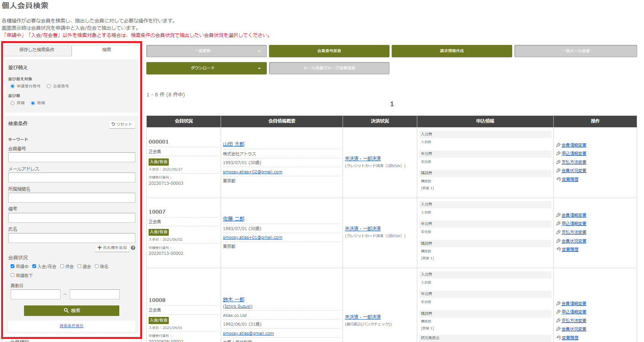Click the 一括メール送信 button
This screenshot has height=342, width=644.
point(576,51)
